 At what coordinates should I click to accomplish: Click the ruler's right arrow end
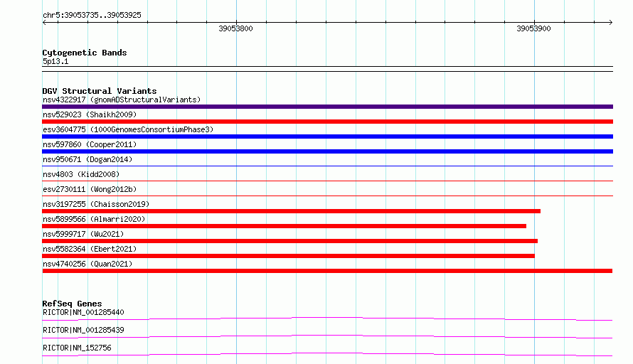point(611,22)
